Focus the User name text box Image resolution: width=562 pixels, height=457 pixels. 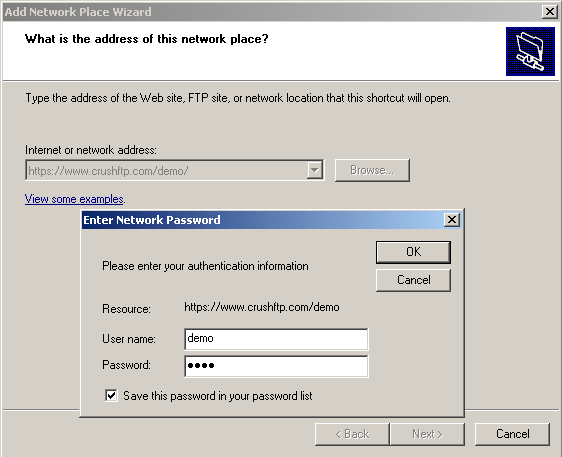(276, 339)
